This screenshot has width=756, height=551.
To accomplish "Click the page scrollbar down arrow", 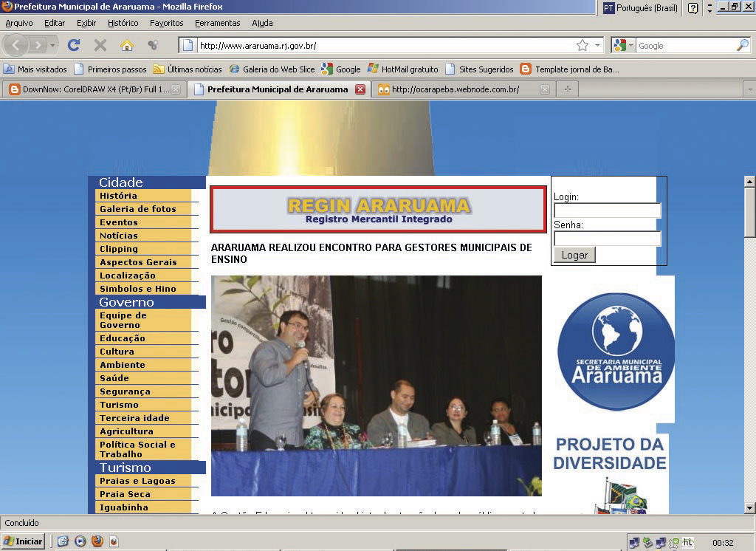I will pos(749,507).
